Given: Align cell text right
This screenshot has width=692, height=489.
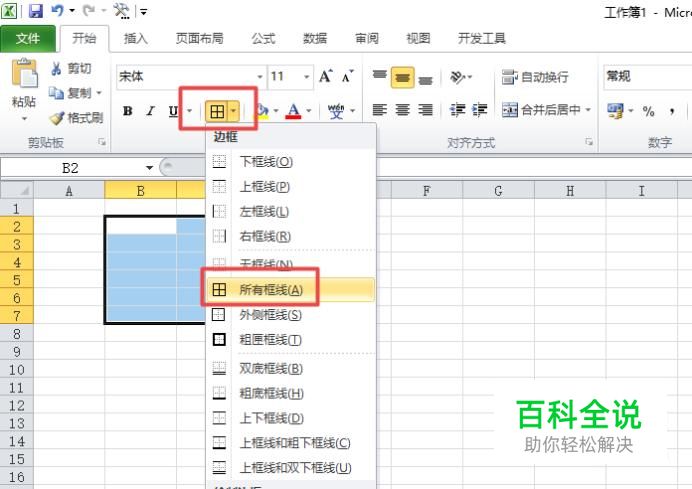Looking at the screenshot, I should (x=425, y=109).
